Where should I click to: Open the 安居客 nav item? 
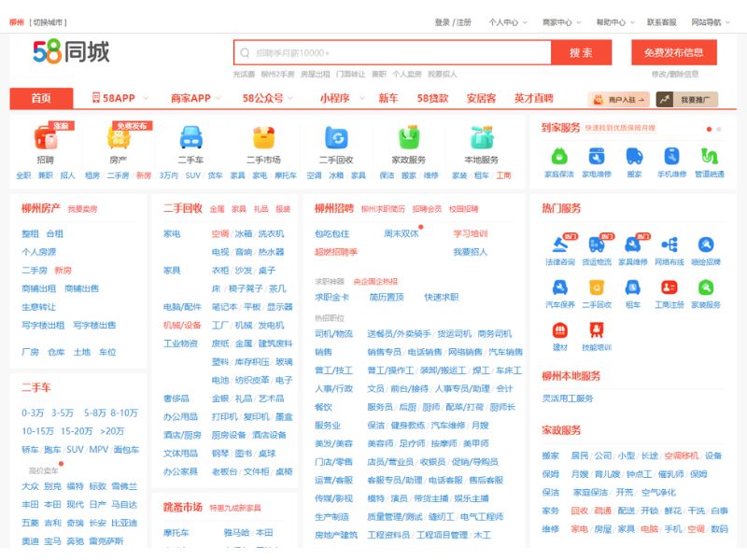click(481, 98)
